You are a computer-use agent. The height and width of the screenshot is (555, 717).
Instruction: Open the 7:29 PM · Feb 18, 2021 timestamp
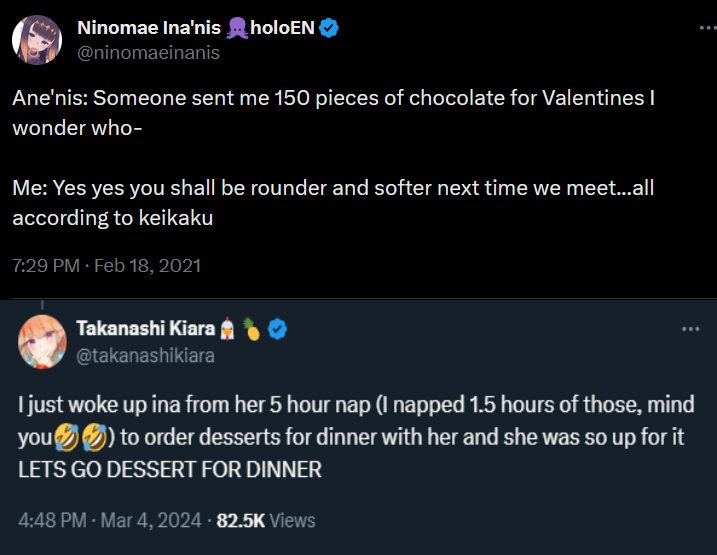coord(107,266)
